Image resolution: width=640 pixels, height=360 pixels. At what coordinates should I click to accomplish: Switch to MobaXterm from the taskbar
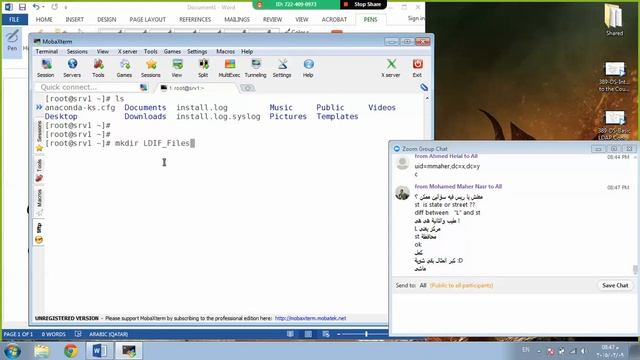(x=129, y=351)
